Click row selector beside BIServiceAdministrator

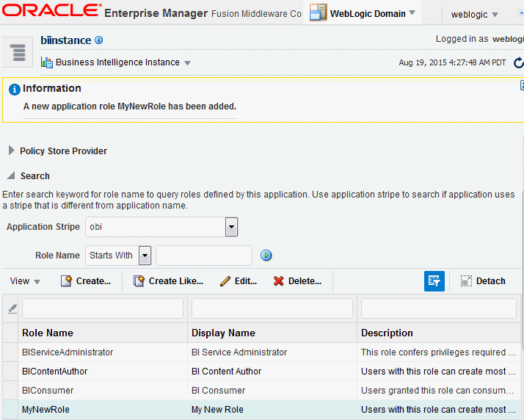click(10, 352)
